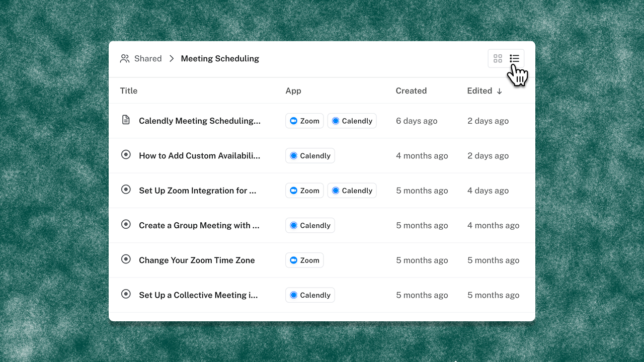Click '2 days ago' edited date of How to Add Custom
The height and width of the screenshot is (362, 644).
click(488, 156)
